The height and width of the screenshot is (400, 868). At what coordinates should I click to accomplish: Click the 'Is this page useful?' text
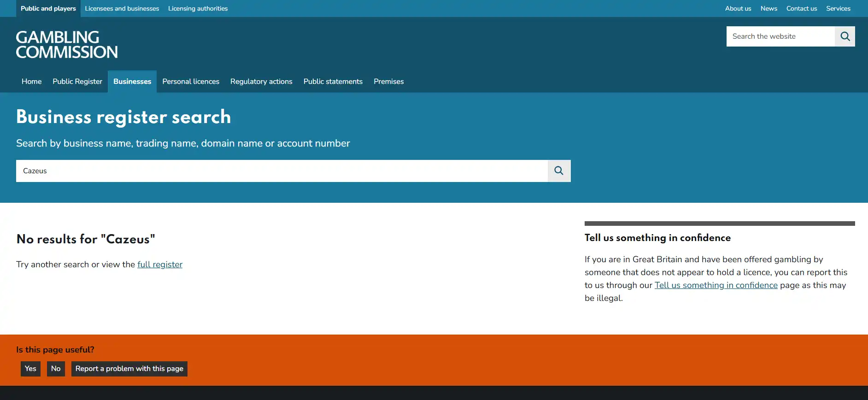[x=55, y=350]
